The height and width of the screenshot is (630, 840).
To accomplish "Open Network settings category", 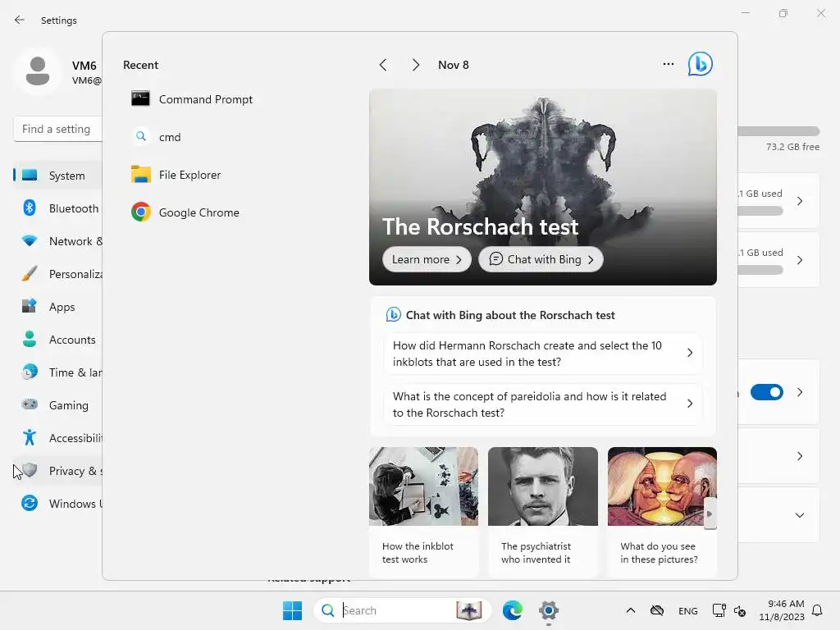I will click(x=58, y=241).
